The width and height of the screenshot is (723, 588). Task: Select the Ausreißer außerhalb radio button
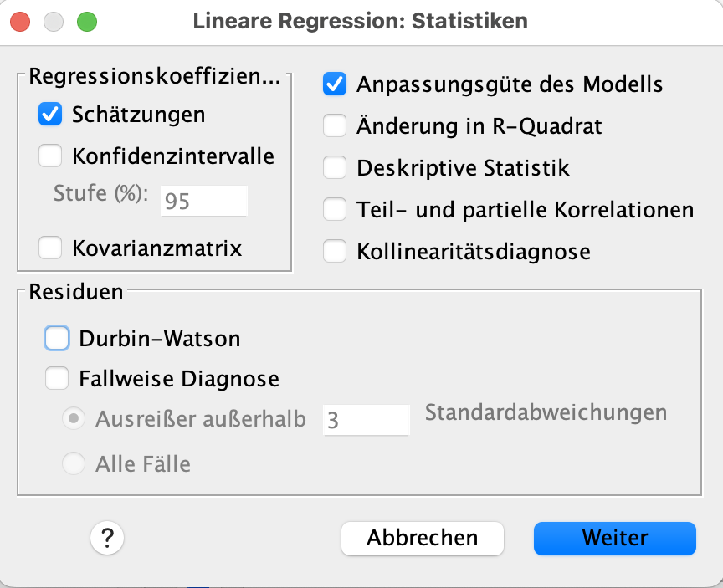click(x=76, y=418)
